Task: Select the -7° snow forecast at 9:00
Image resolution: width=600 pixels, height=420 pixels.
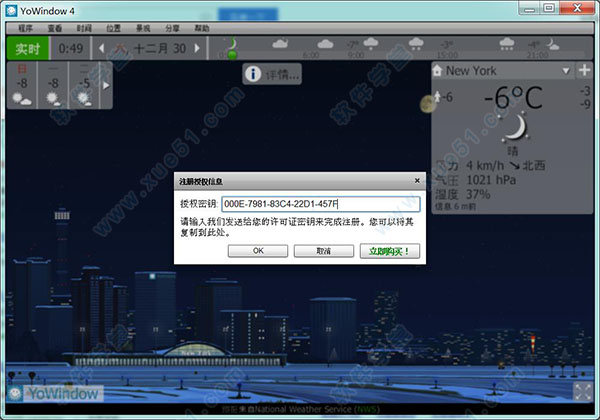Action: click(370, 44)
